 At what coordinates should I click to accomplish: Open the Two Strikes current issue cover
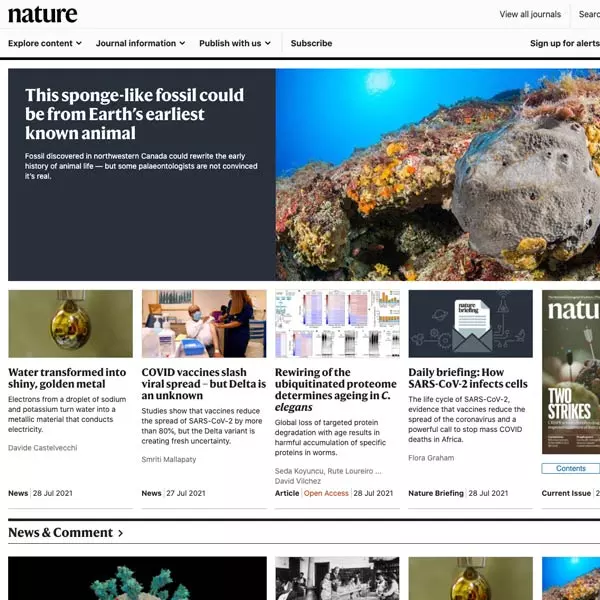click(571, 372)
